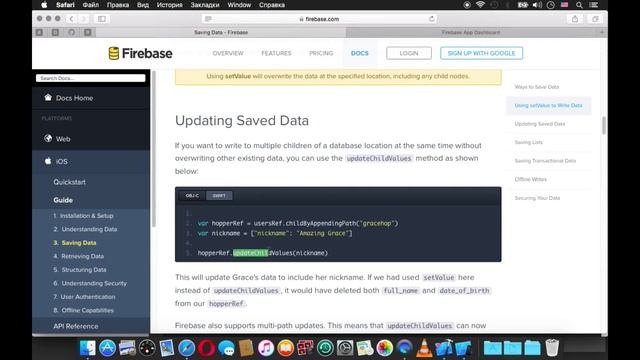The image size is (640, 360).
Task: Expand the API Reference section
Action: click(76, 326)
